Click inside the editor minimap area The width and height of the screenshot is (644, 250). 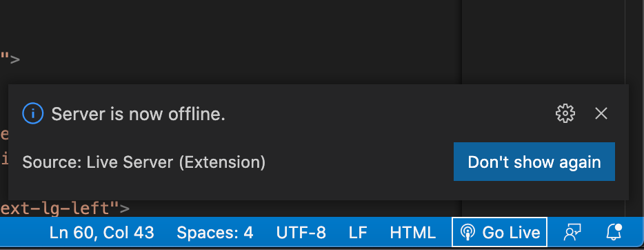(542, 41)
